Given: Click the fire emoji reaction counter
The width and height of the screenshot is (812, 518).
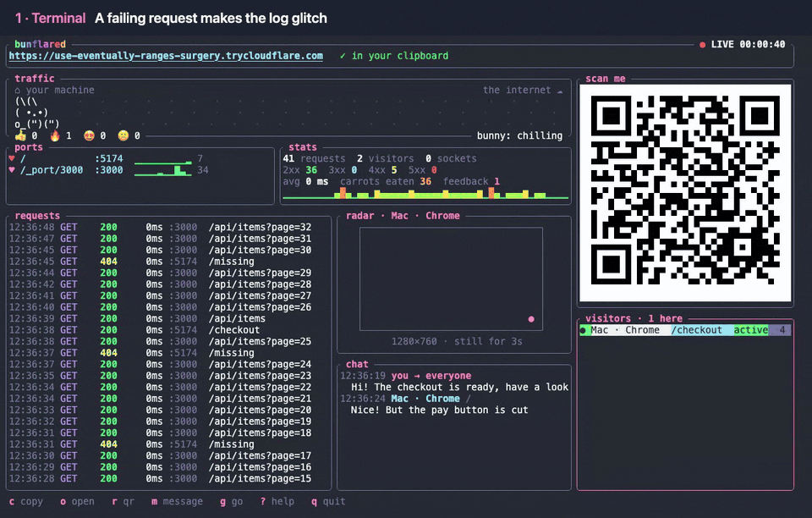Looking at the screenshot, I should 61,135.
